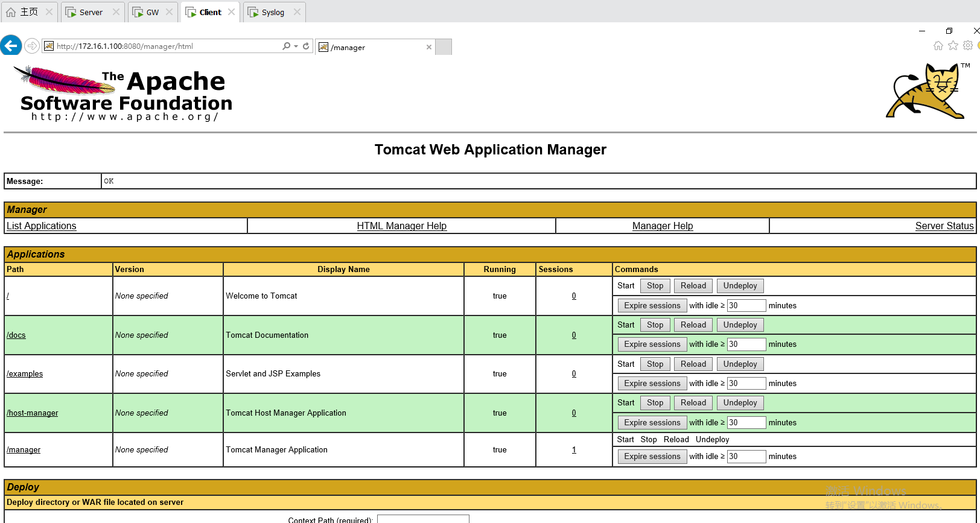Close the Syslog VM tab

(x=297, y=12)
